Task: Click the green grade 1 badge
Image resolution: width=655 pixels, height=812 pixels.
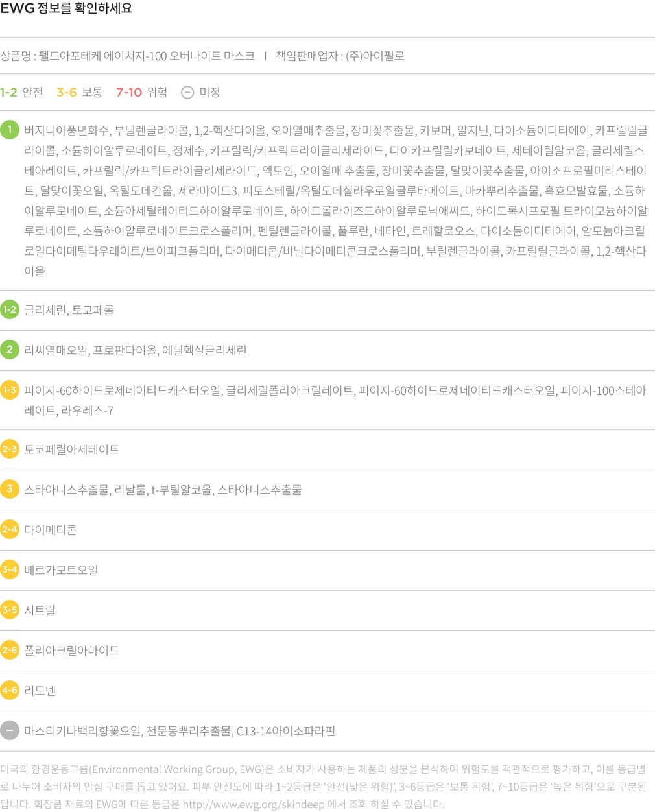Action: coord(10,130)
